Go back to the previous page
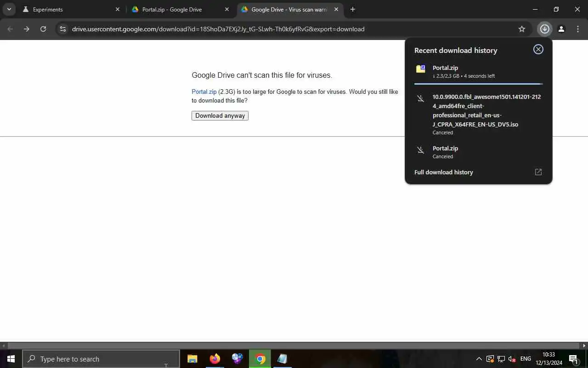The width and height of the screenshot is (588, 368). [10, 29]
